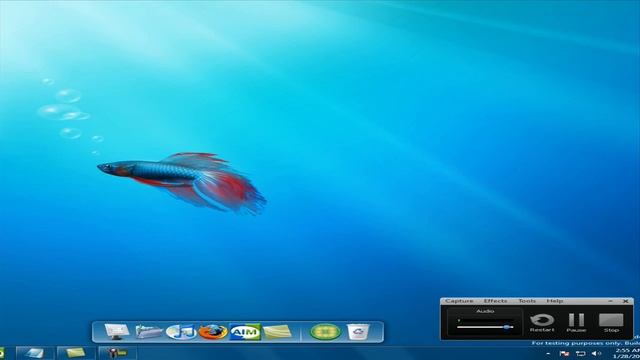Image resolution: width=640 pixels, height=360 pixels.
Task: Launch the music player icon in dock
Action: pos(181,331)
